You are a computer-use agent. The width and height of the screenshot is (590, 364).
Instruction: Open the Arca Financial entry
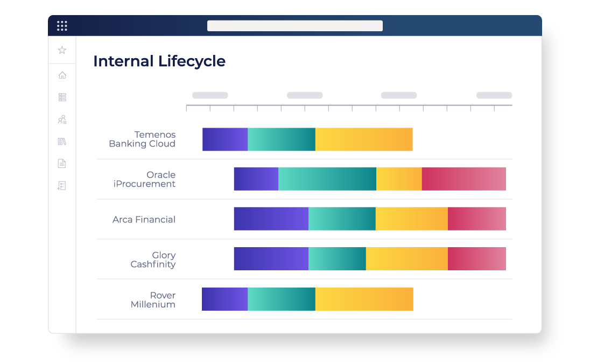[144, 220]
